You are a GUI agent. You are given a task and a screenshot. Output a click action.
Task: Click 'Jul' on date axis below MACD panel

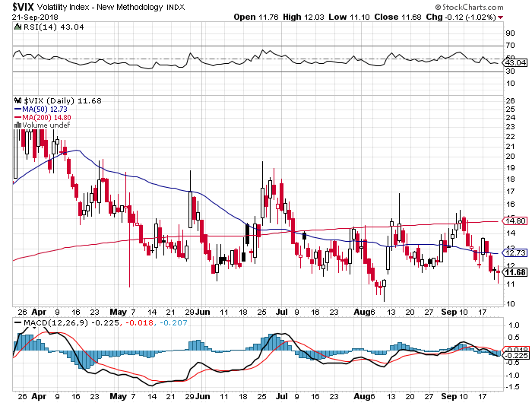click(x=282, y=396)
